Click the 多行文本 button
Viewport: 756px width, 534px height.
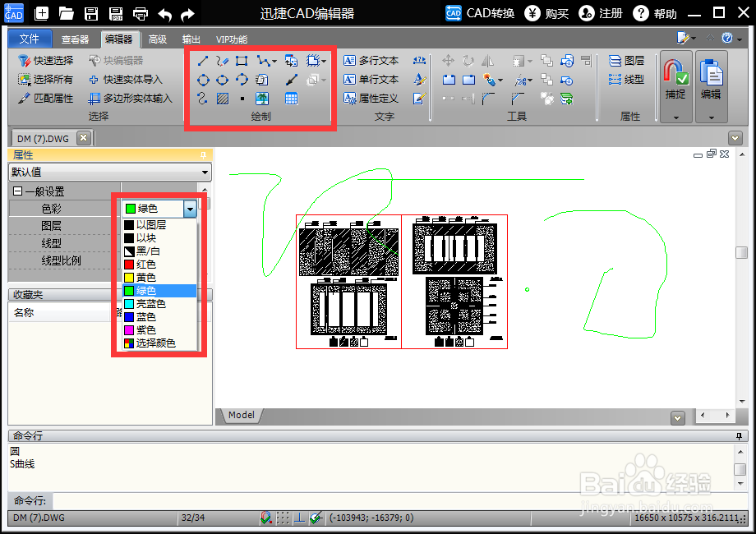click(371, 61)
